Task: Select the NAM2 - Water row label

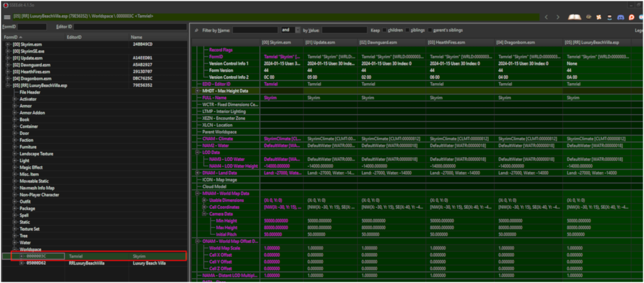Action: click(216, 145)
